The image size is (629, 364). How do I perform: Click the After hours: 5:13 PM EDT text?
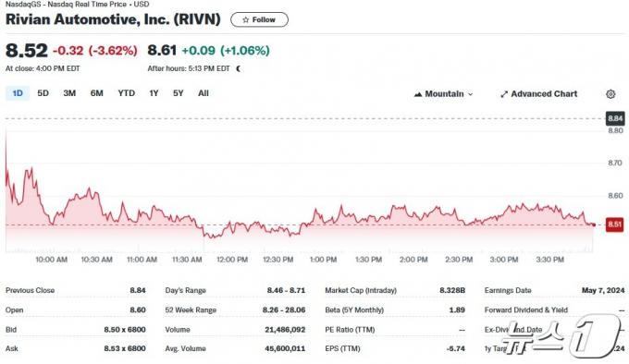(189, 69)
